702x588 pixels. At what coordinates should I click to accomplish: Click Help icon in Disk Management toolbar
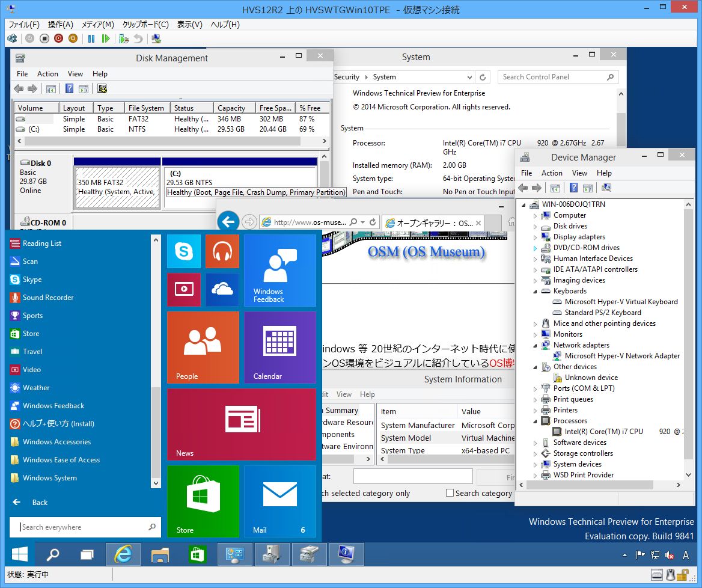coord(69,88)
